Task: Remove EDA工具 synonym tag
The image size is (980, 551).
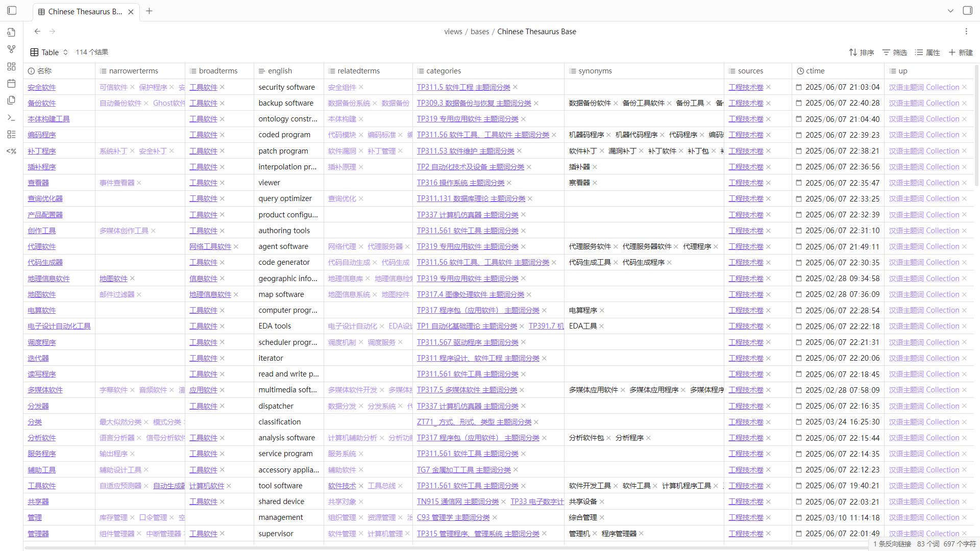Action: [601, 326]
